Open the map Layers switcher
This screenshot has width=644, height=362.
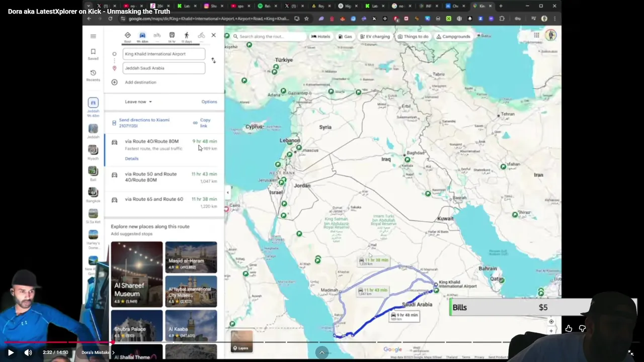(242, 341)
